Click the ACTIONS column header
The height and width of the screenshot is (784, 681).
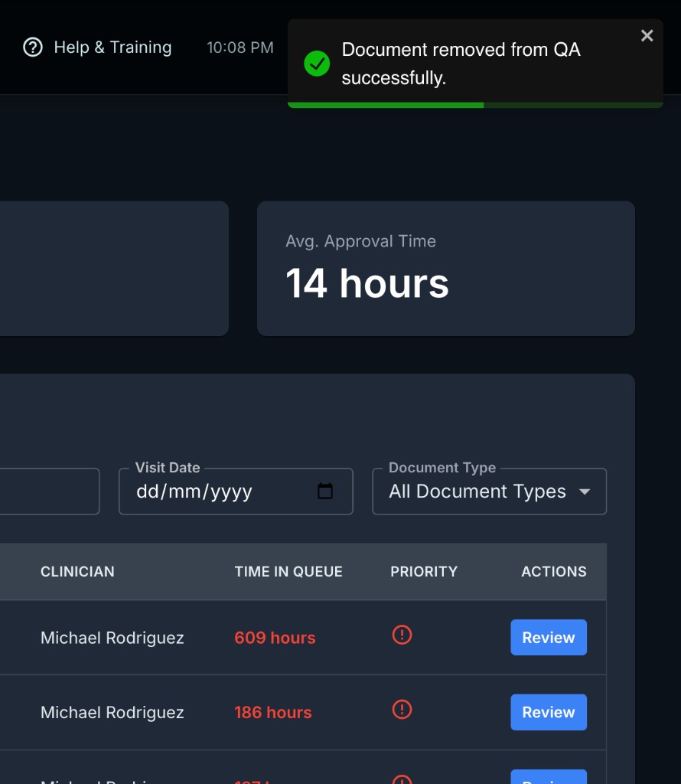click(x=553, y=571)
